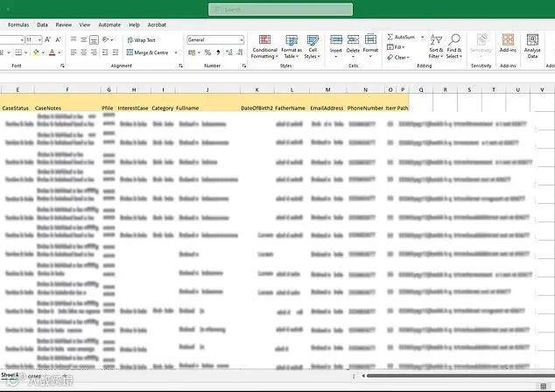Screen dimensions: 555x392
Task: Apply the red Font Colour
Action: [52, 52]
